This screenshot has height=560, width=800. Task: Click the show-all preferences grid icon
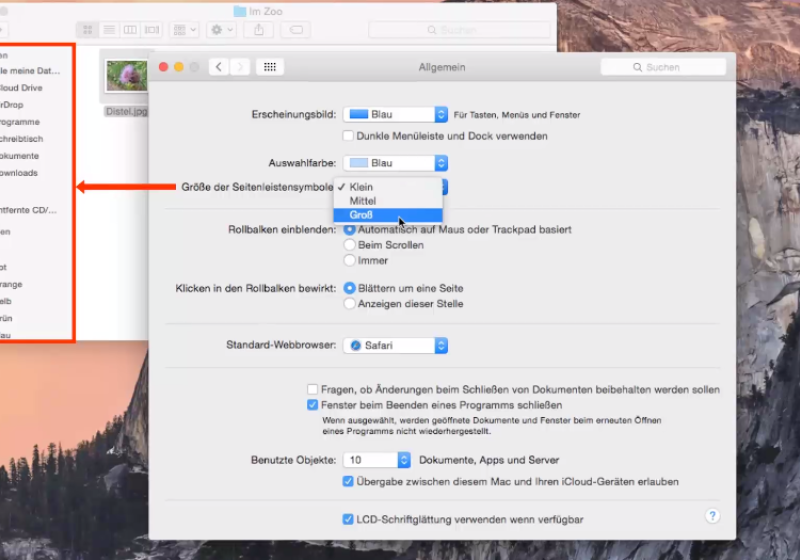[267, 67]
